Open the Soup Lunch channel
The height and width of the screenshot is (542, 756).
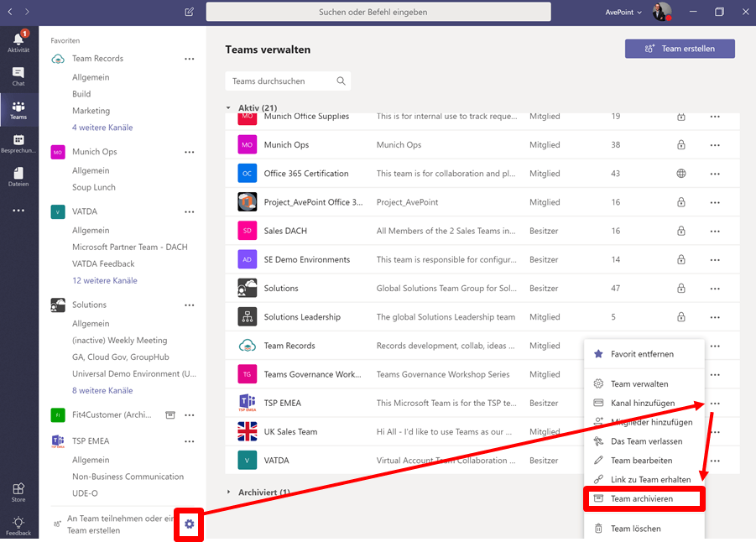click(x=93, y=187)
